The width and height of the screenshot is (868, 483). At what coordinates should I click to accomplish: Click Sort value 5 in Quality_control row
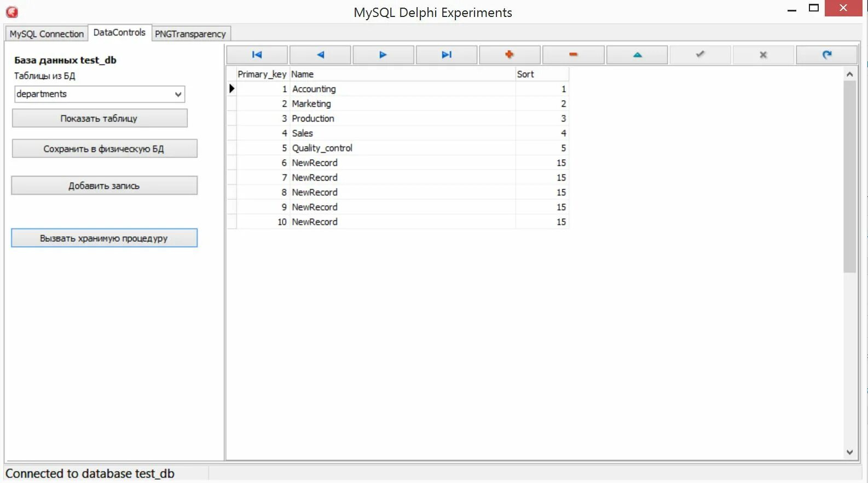(542, 148)
